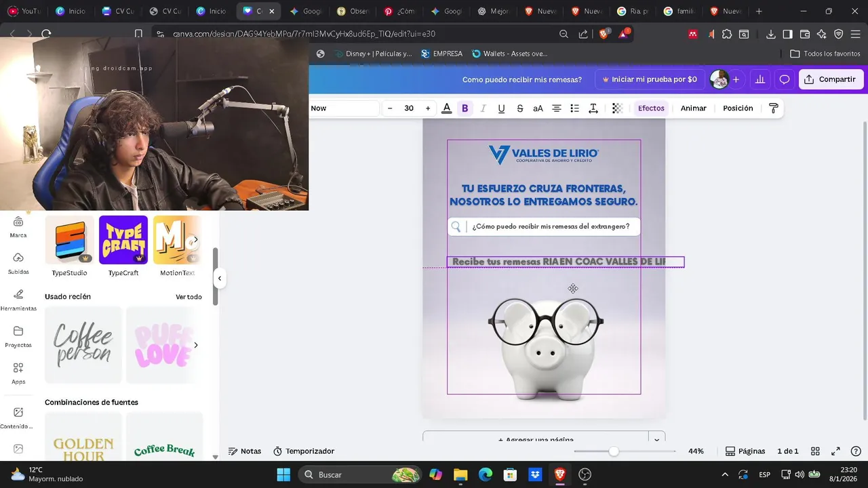Increase font size with plus button
868x488 pixels.
click(428, 108)
